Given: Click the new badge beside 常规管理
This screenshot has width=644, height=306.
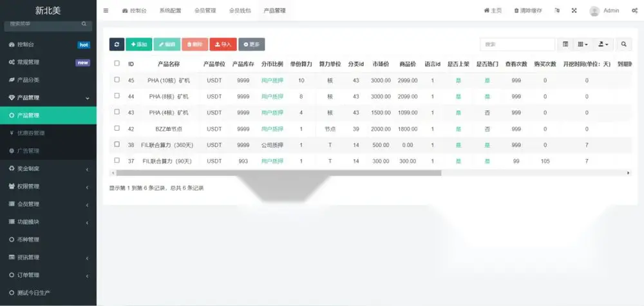Looking at the screenshot, I should pos(82,62).
